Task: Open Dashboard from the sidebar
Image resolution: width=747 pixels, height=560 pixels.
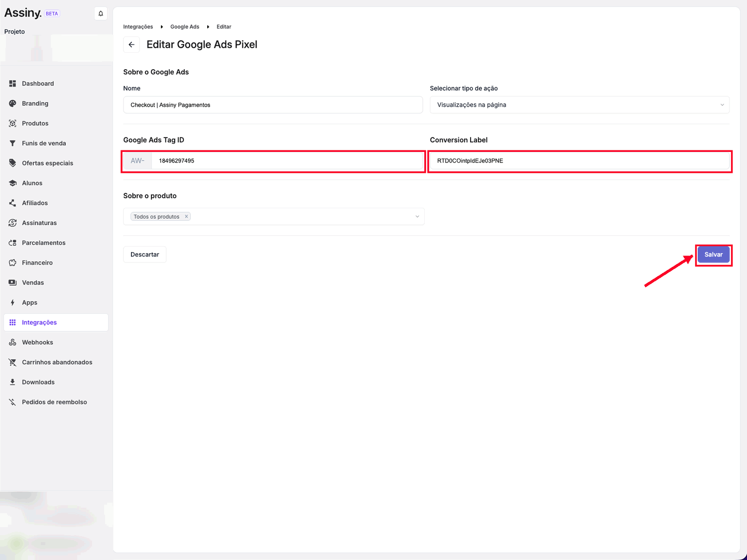Action: (56, 84)
